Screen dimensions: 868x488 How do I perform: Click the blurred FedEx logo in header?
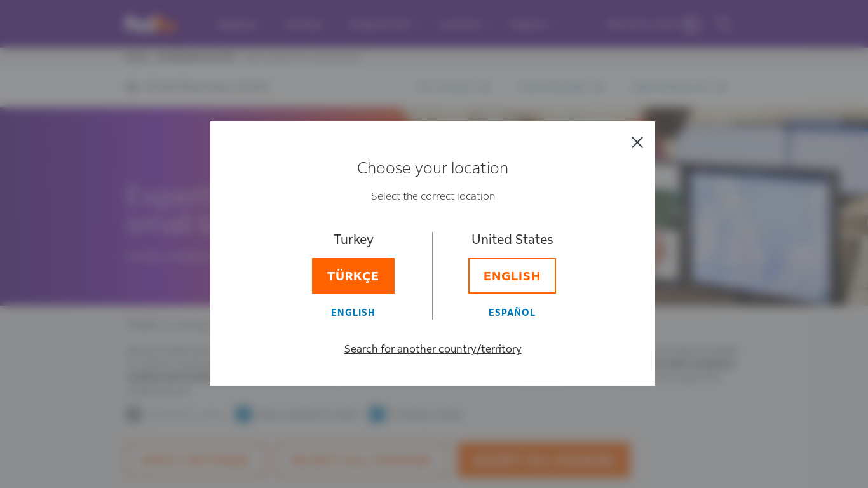151,24
